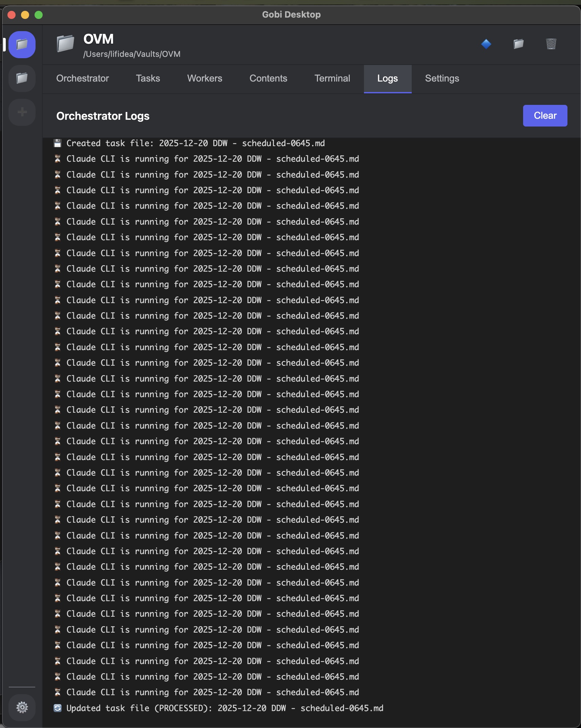Click the large OVM folder icon

[x=65, y=44]
